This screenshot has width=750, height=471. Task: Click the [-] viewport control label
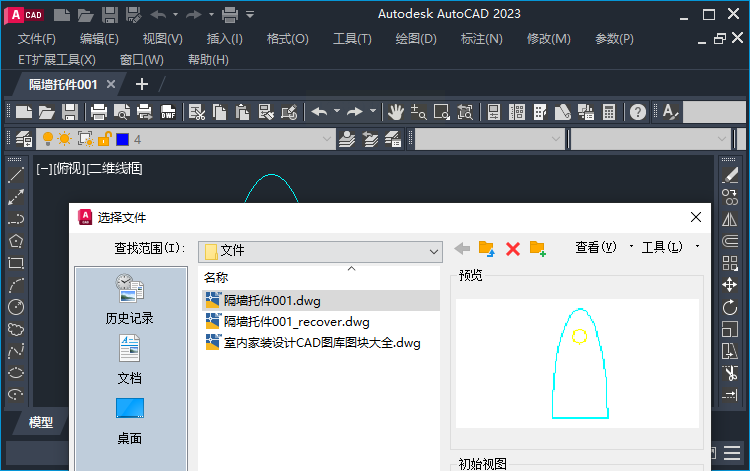(44, 168)
